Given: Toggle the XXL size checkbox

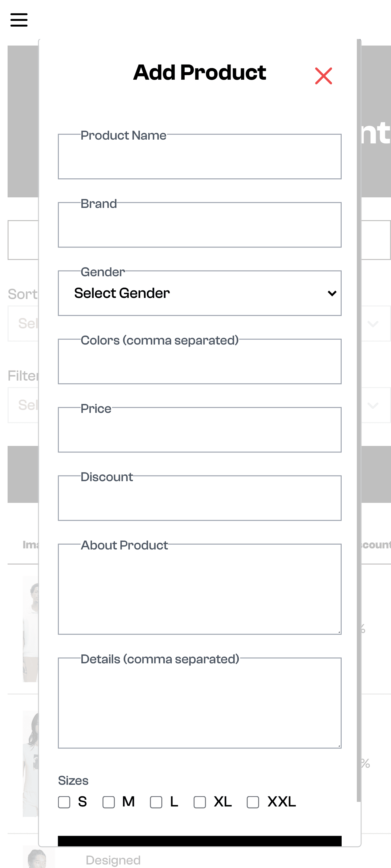Looking at the screenshot, I should [253, 802].
